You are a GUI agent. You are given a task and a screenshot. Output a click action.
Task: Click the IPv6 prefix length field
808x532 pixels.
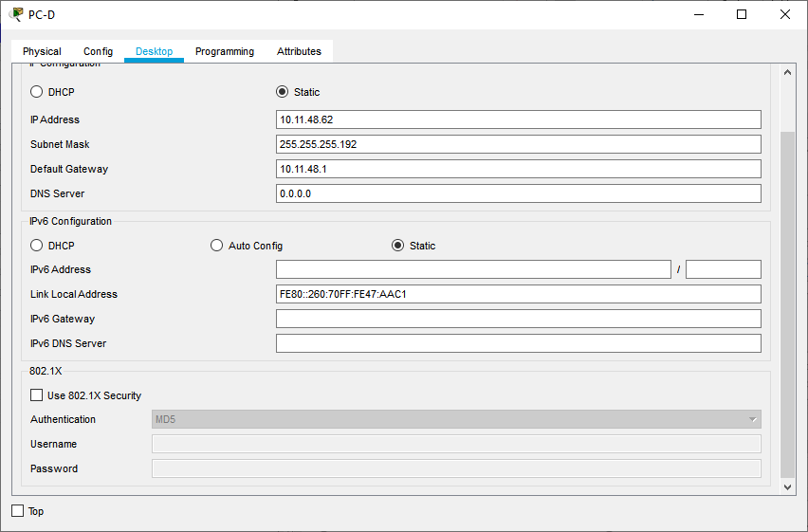tap(724, 269)
